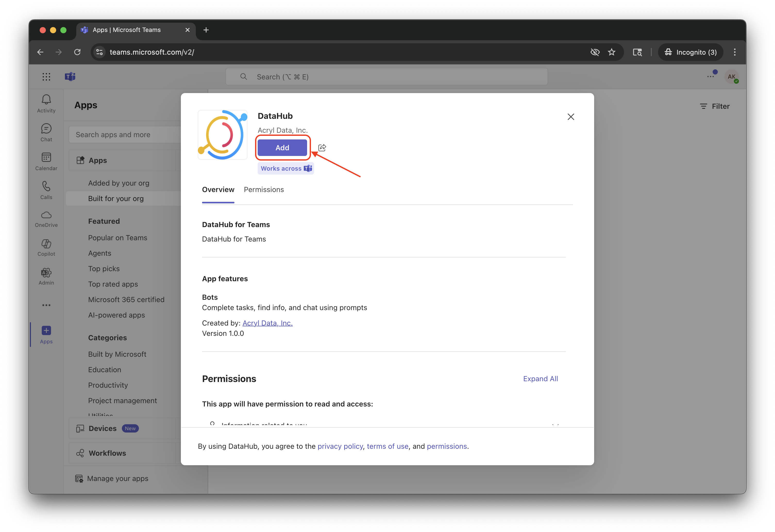This screenshot has width=775, height=532.
Task: Switch to the Permissions tab
Action: (x=264, y=189)
